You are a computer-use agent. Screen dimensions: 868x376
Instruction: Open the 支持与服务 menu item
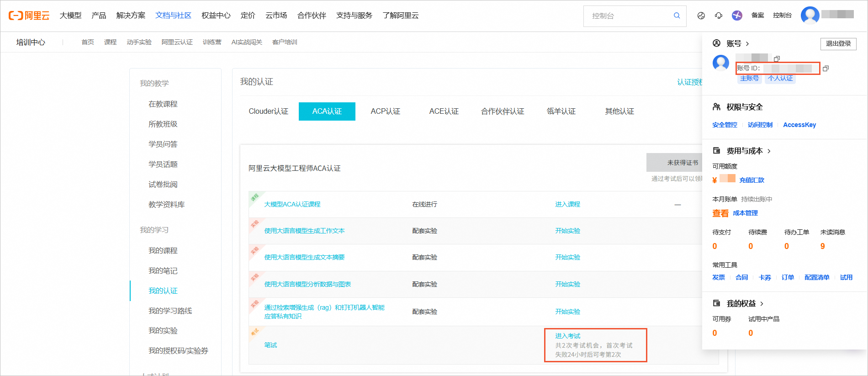click(x=354, y=16)
